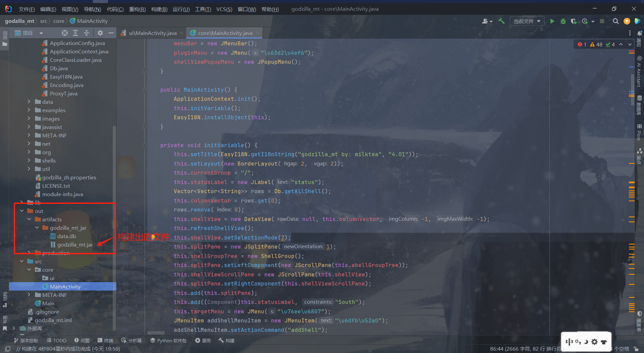Open Plots tool window on right stripe
The height and width of the screenshot is (353, 644).
pos(639,132)
